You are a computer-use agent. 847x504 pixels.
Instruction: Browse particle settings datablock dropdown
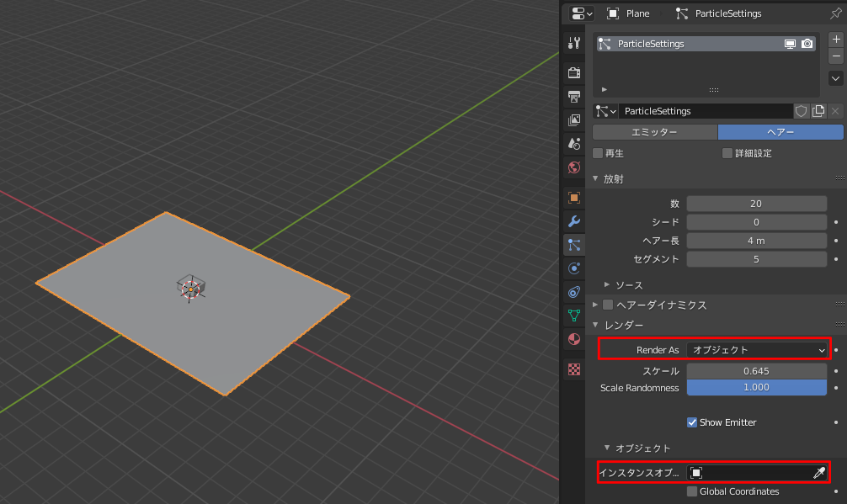tap(605, 111)
